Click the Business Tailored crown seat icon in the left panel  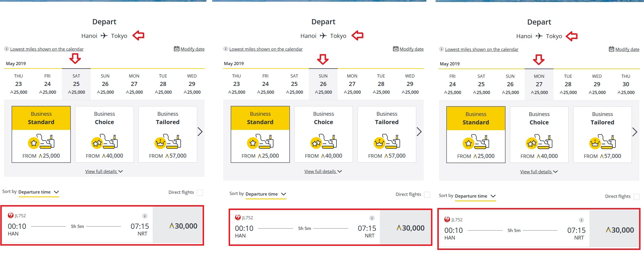click(x=168, y=141)
